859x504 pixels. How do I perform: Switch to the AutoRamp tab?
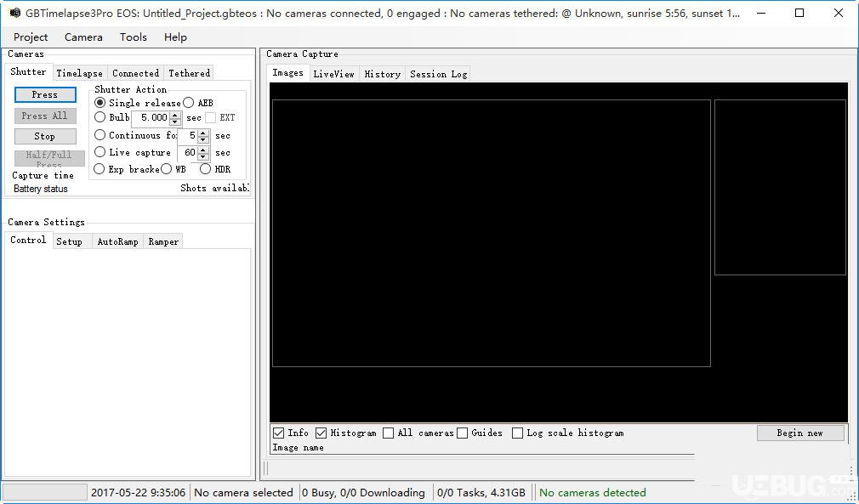(x=117, y=242)
